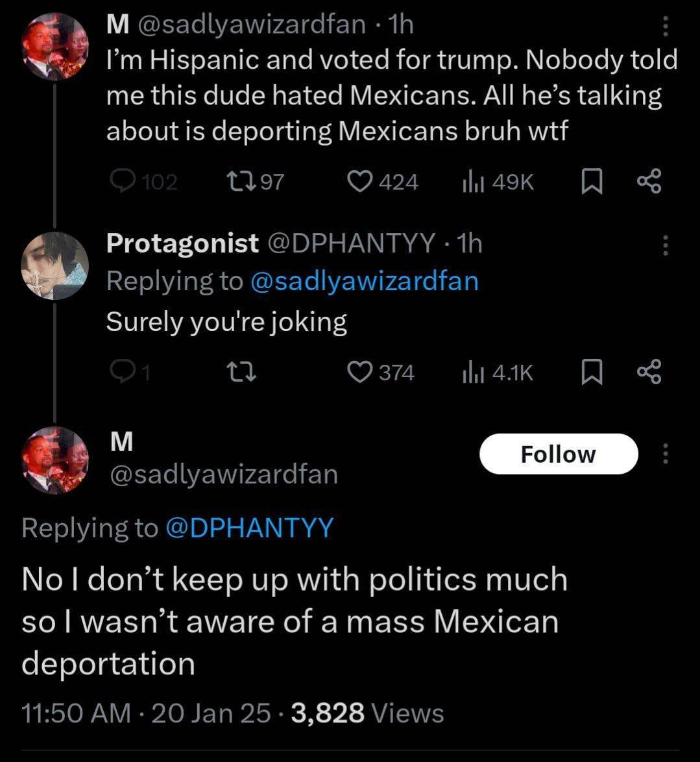This screenshot has height=762, width=700.
Task: Open more options for M's first tweet
Action: tap(664, 27)
